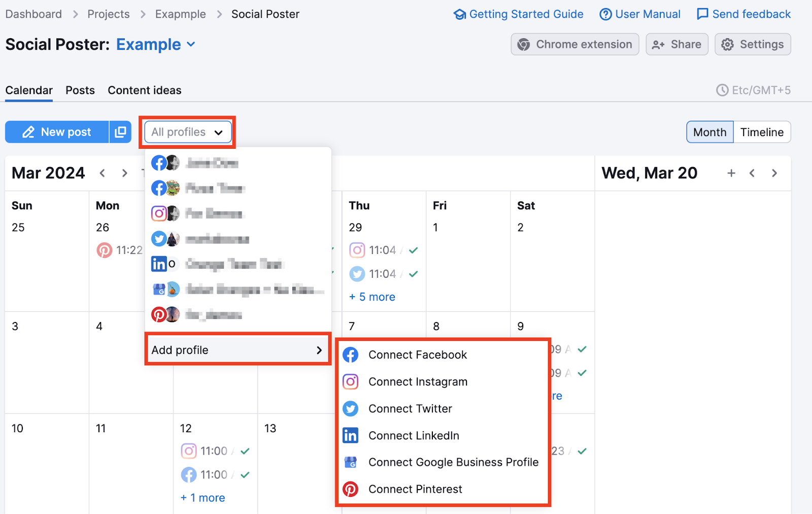Click the plus icon next to Wed, Mar 20
This screenshot has width=812, height=514.
click(731, 173)
